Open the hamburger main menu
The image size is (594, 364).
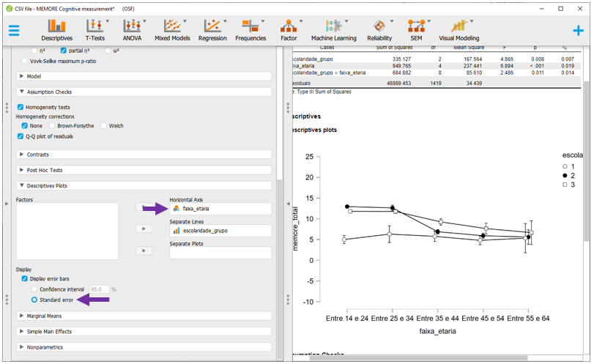tap(14, 31)
